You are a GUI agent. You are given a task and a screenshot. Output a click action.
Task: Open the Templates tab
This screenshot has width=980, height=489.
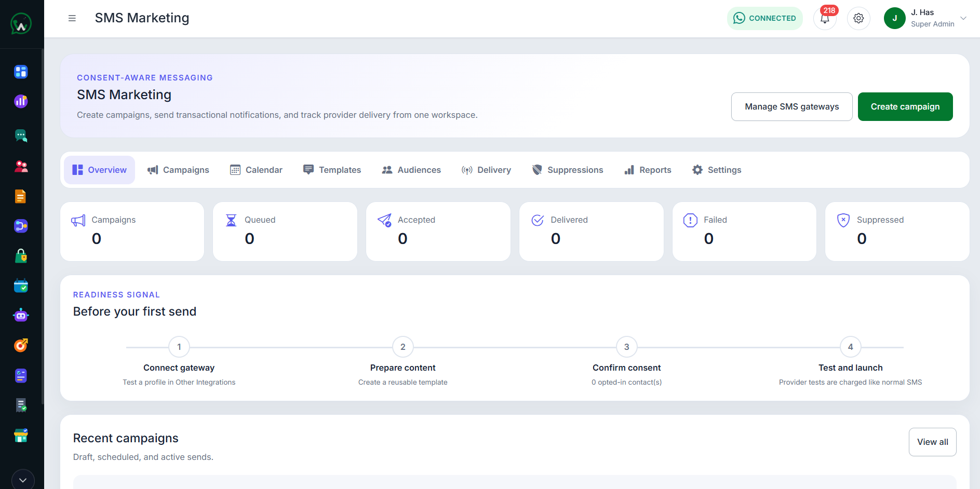tap(332, 170)
